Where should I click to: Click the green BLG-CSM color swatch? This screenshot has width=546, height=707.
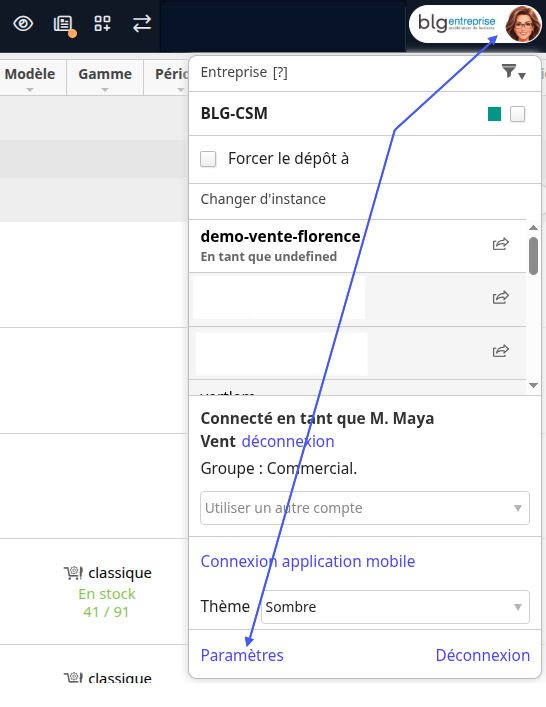point(495,114)
